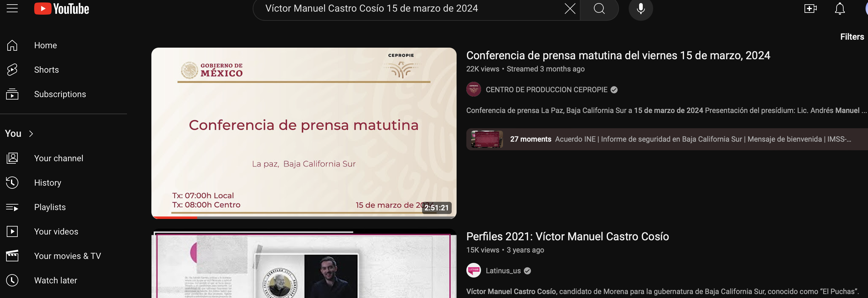
Task: Click the Your channel person icon
Action: 12,158
